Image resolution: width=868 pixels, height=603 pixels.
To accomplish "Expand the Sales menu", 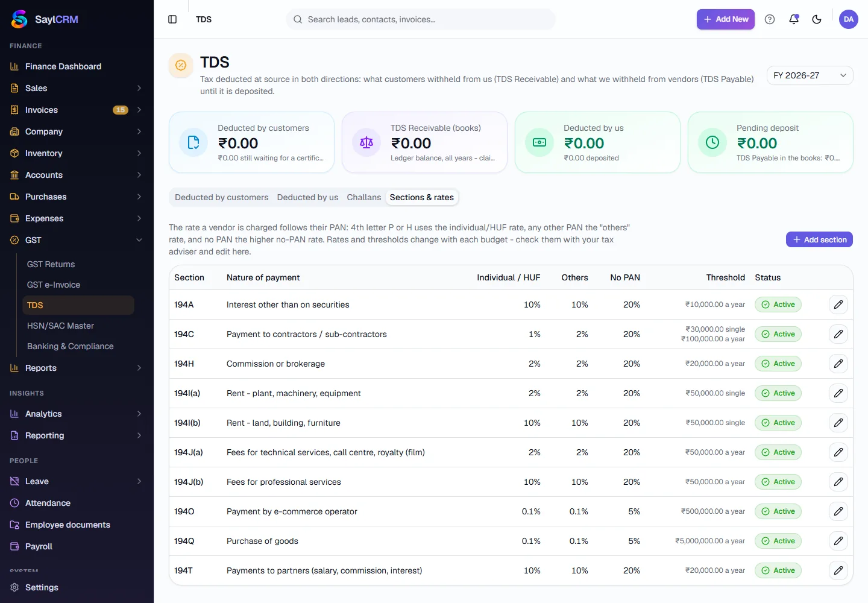I will [77, 88].
